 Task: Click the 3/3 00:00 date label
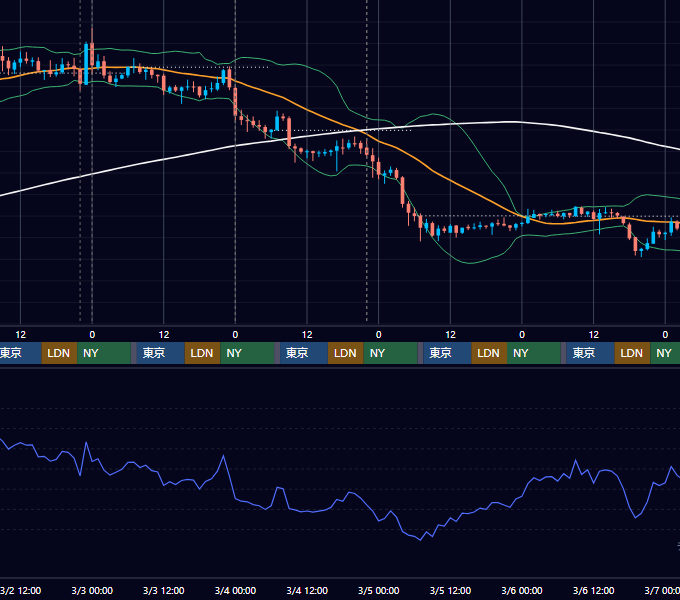(x=92, y=590)
